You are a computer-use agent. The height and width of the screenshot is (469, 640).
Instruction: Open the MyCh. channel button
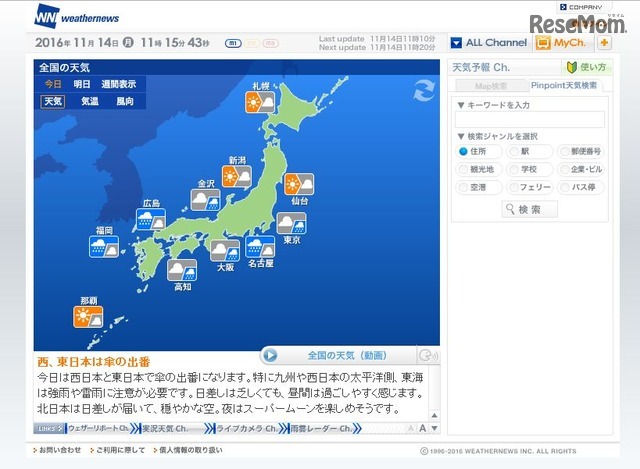tap(562, 42)
